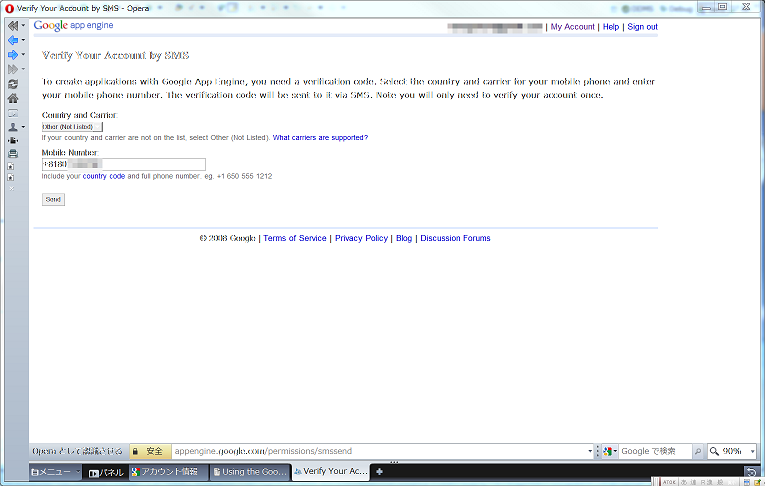The width and height of the screenshot is (765, 486).
Task: Click the closed-tabs trash icon at bottom right
Action: pyautogui.click(x=751, y=471)
